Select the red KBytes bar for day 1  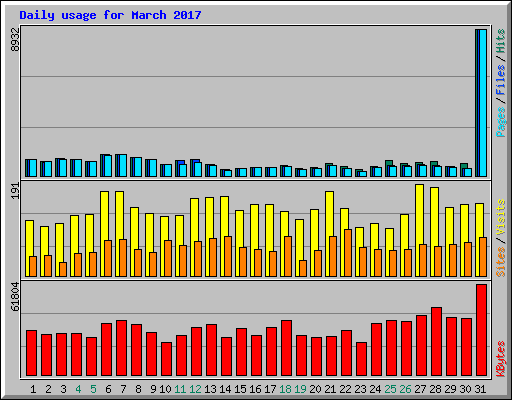coord(31,353)
